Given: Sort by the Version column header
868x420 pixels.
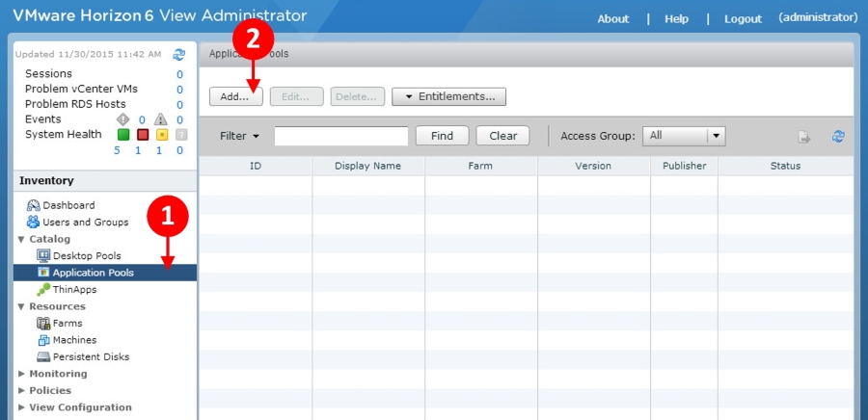Looking at the screenshot, I should coord(593,166).
